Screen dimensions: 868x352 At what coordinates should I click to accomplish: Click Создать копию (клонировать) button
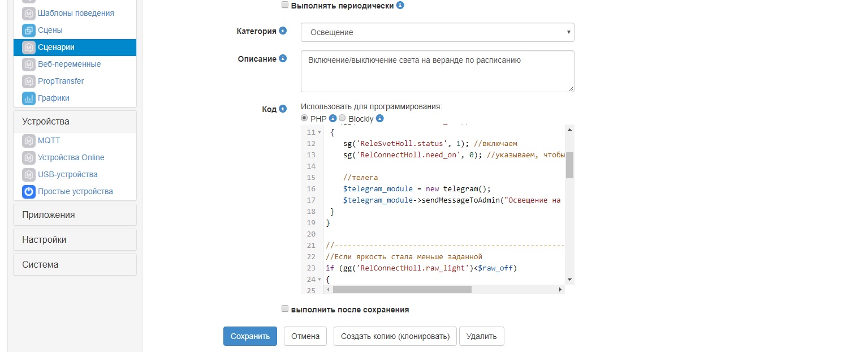[395, 336]
